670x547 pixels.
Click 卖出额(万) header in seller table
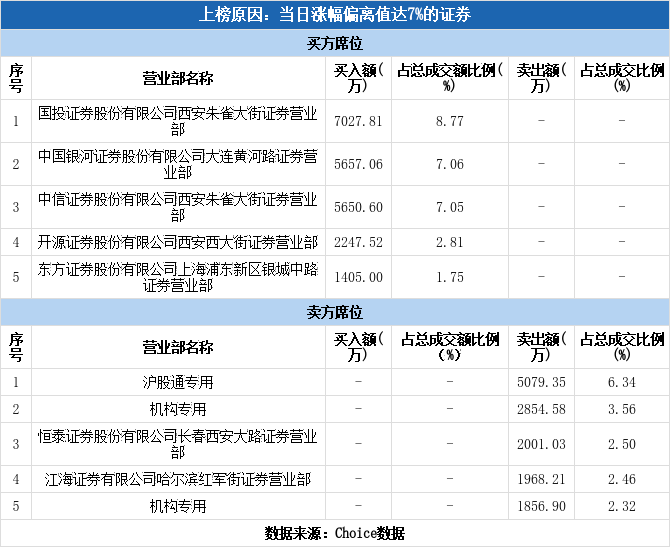click(x=541, y=347)
